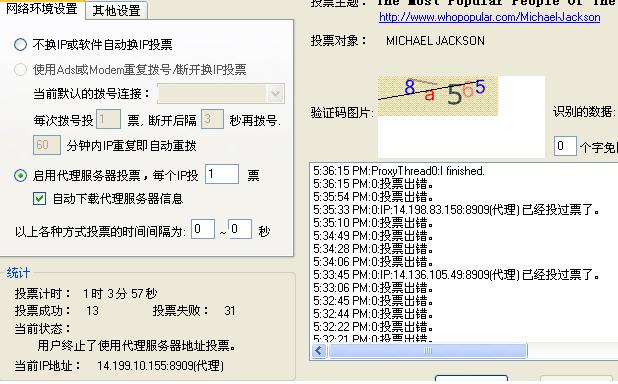Click the 个字免 count input field
Viewport: 618px width, 384px height.
click(x=565, y=146)
